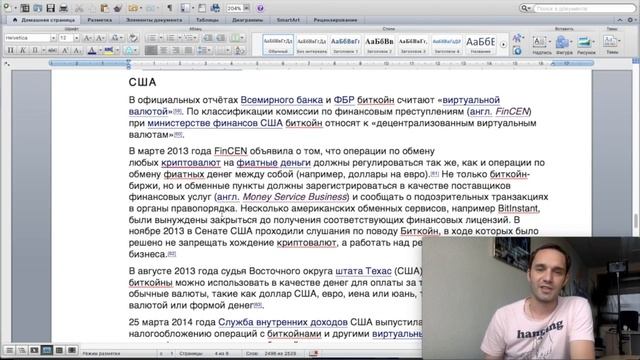
Task: Open the columns dropdown in paragraph group
Action: point(237,38)
